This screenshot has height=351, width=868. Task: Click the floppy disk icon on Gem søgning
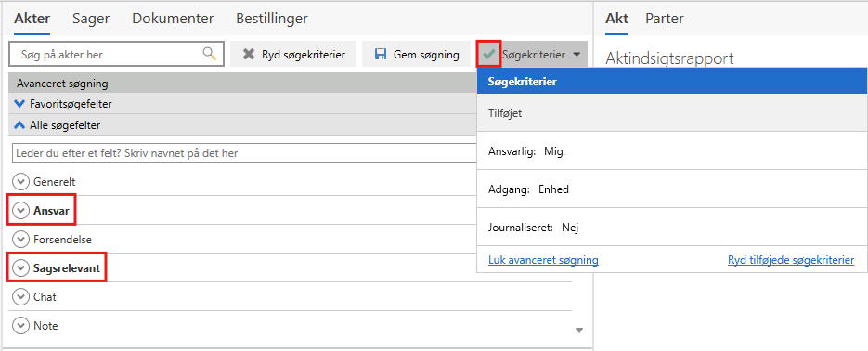(x=381, y=54)
